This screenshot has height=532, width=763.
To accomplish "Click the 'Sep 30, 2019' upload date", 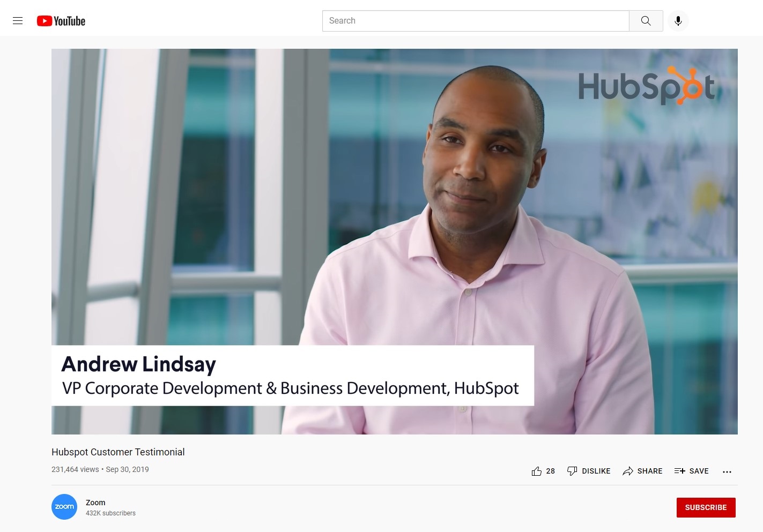I will [128, 469].
